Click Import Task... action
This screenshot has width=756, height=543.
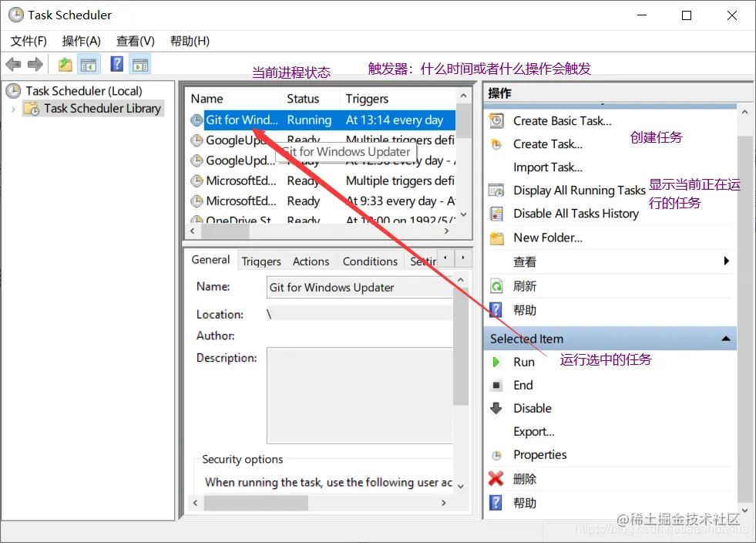[x=548, y=167]
